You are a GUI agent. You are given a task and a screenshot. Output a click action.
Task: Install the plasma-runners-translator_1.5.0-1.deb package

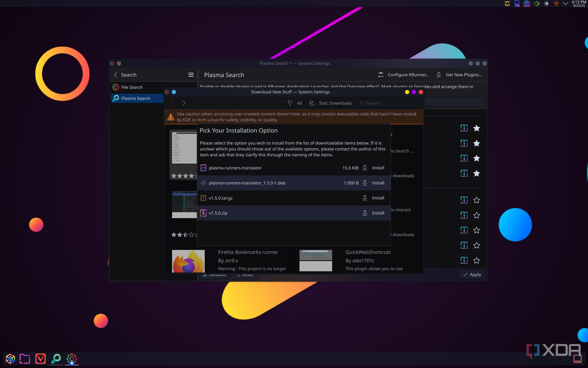(x=373, y=183)
